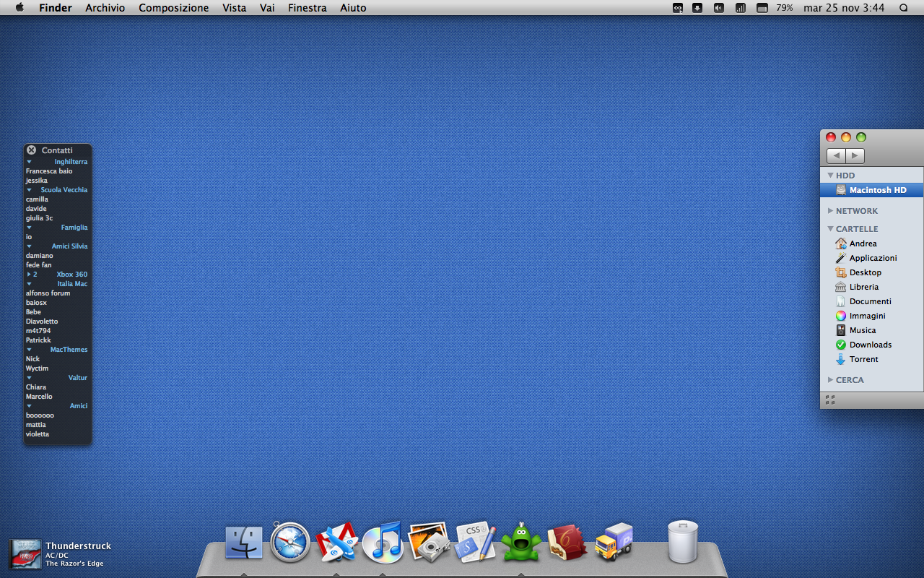Click the date and time in menu bar

(844, 8)
